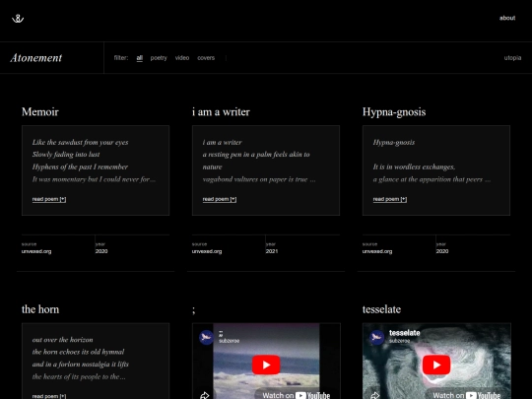The width and height of the screenshot is (532, 399).
Task: Click subzeroe channel avatar on ';' video
Action: [206, 337]
